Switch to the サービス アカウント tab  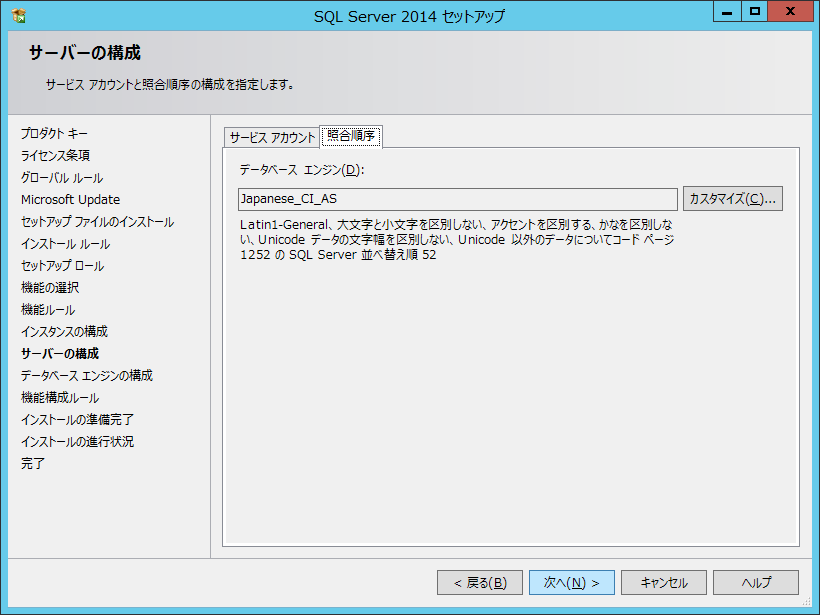[271, 138]
